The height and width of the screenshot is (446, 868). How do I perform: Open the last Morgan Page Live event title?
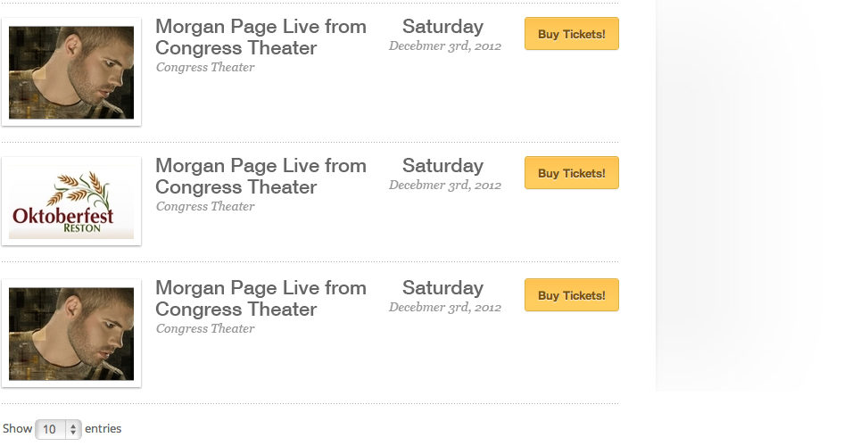click(260, 298)
